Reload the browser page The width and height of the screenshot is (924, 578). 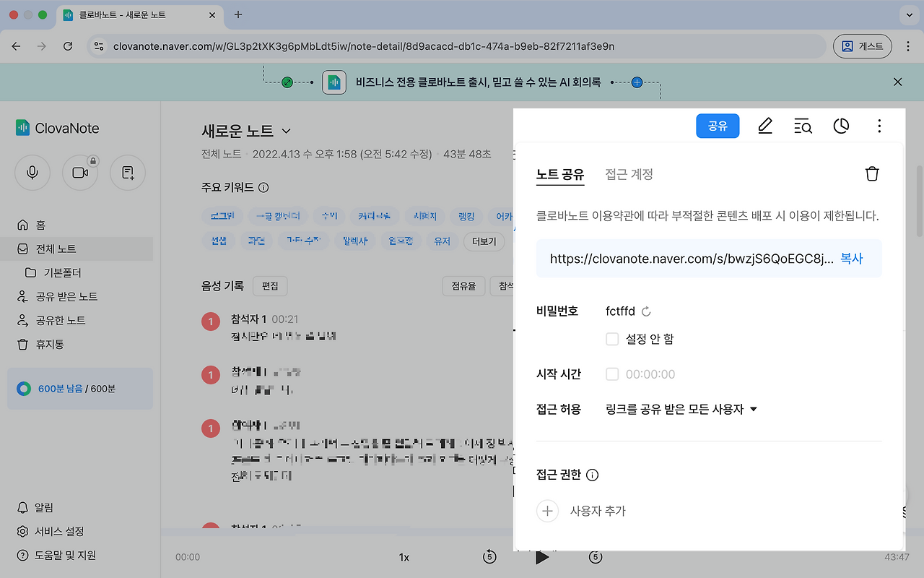68,46
